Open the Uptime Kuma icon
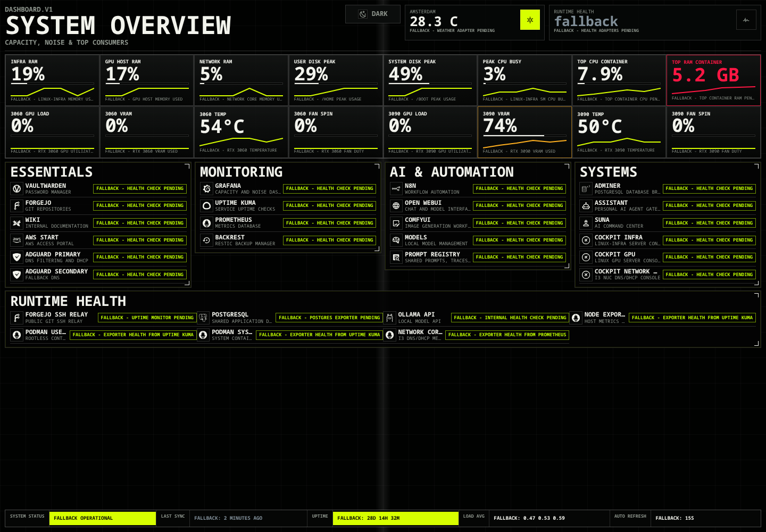 (x=206, y=205)
